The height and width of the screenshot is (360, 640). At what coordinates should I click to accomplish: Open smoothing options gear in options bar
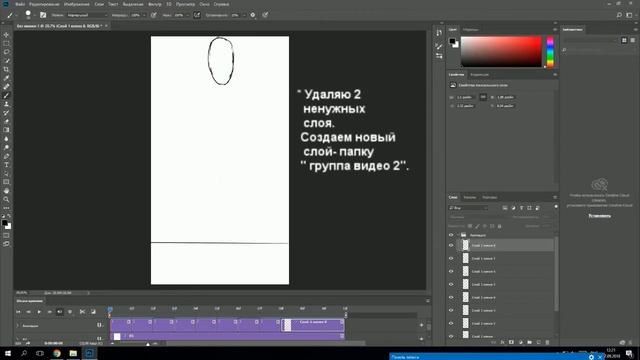(x=253, y=15)
